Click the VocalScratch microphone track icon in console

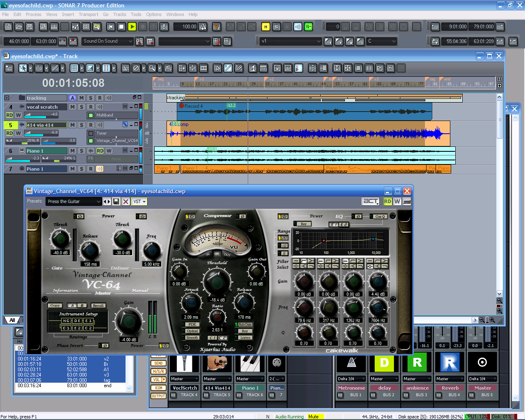[x=185, y=363]
